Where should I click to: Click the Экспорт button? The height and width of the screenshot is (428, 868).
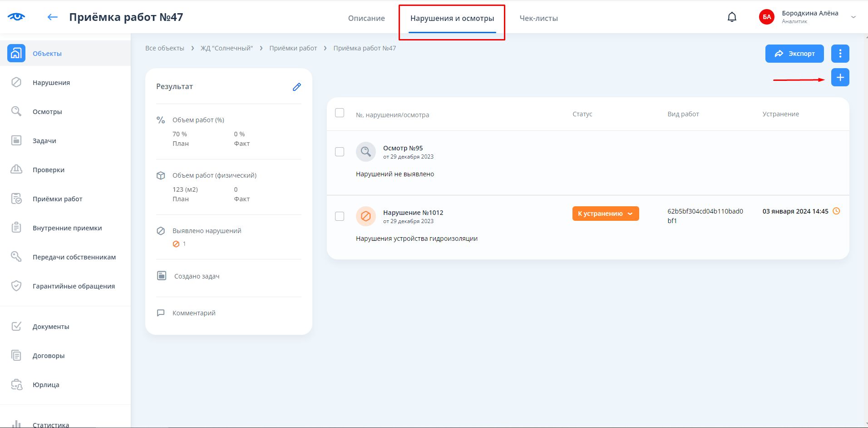tap(794, 54)
